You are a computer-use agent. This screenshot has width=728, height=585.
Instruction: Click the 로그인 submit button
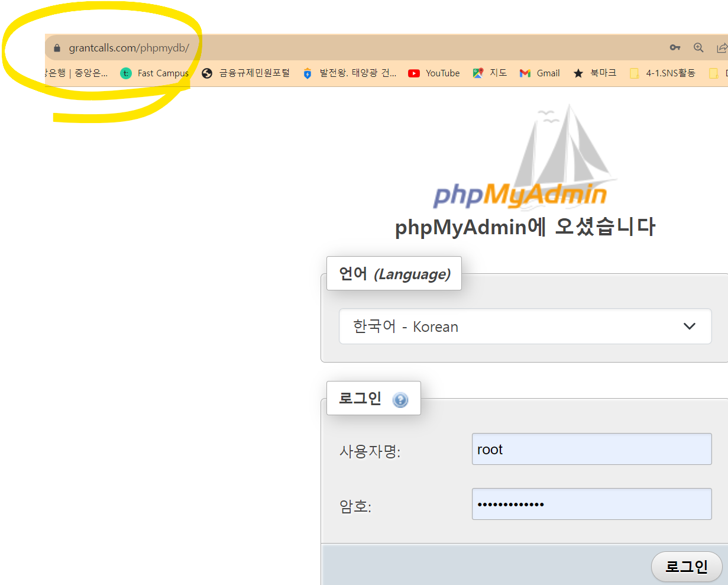(687, 567)
